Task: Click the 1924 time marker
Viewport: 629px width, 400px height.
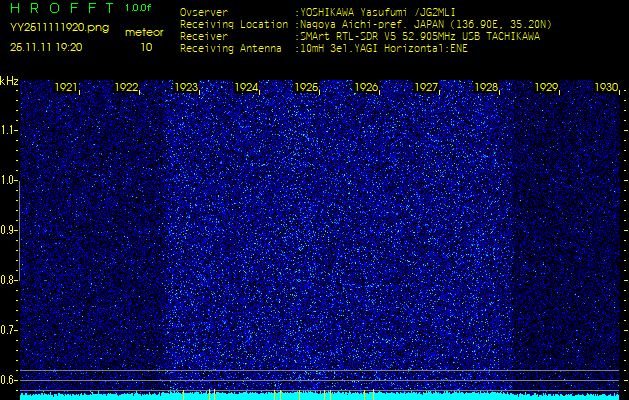Action: [246, 87]
